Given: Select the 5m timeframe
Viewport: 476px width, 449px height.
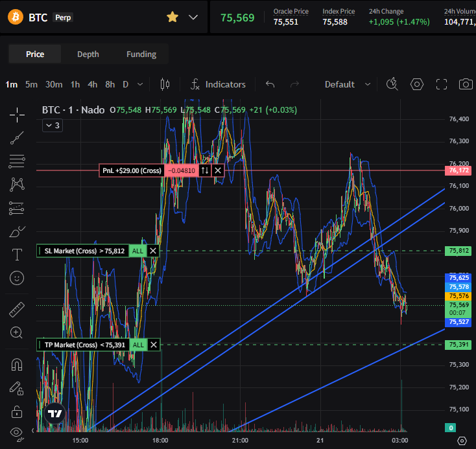Looking at the screenshot, I should click(31, 84).
